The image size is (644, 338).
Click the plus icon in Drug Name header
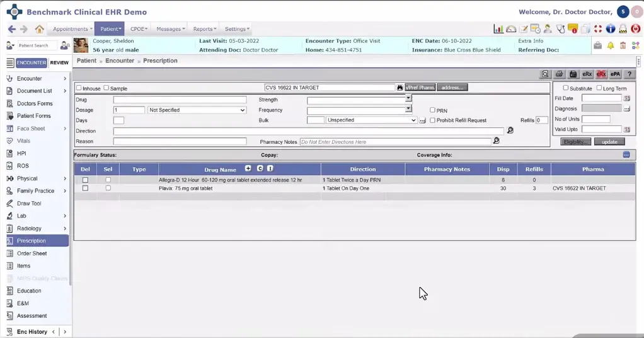tap(248, 168)
